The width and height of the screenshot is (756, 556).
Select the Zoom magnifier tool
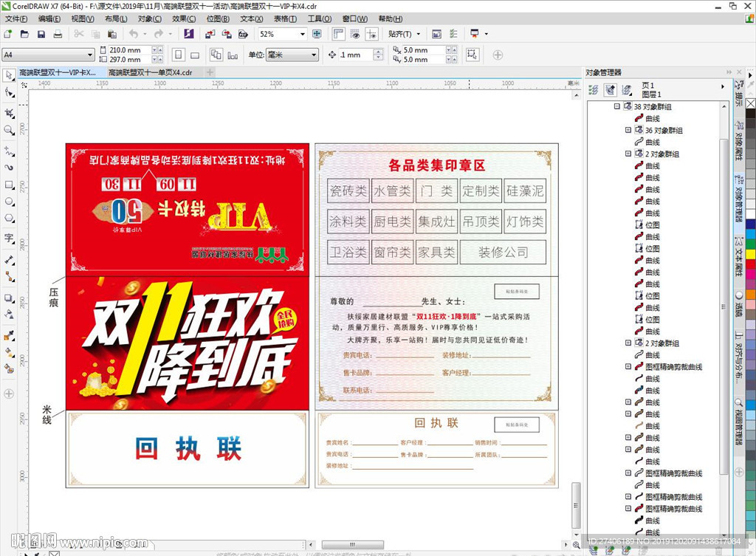click(9, 130)
